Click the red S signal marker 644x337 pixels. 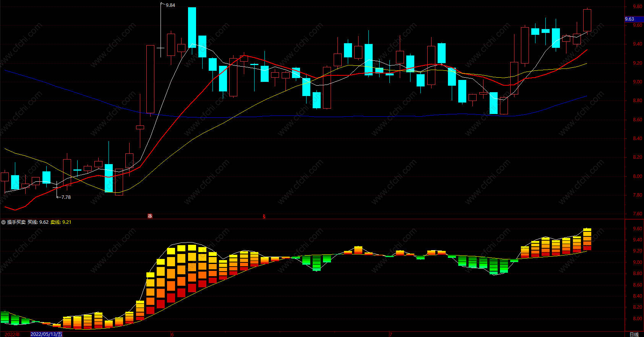(264, 217)
